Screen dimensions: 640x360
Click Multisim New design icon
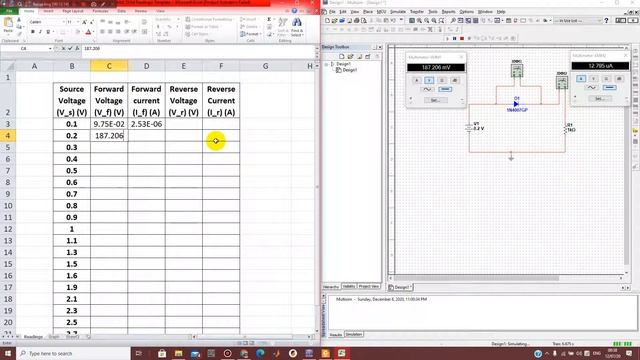(327, 20)
